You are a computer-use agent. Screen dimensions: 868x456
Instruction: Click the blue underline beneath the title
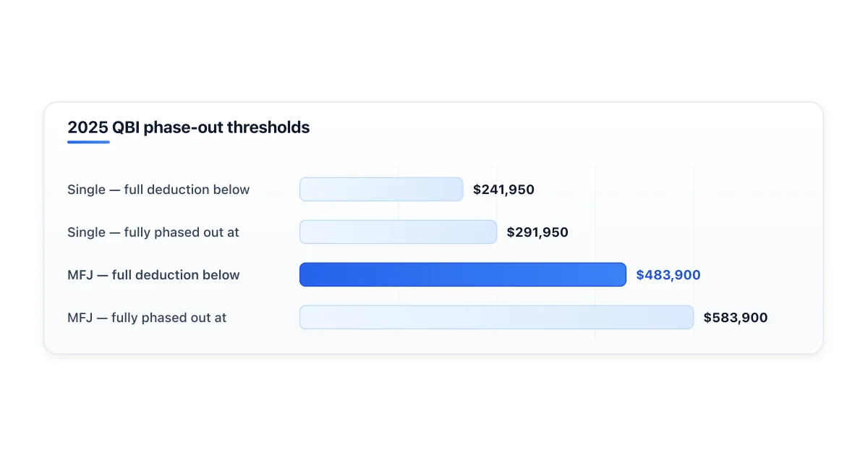tap(88, 142)
